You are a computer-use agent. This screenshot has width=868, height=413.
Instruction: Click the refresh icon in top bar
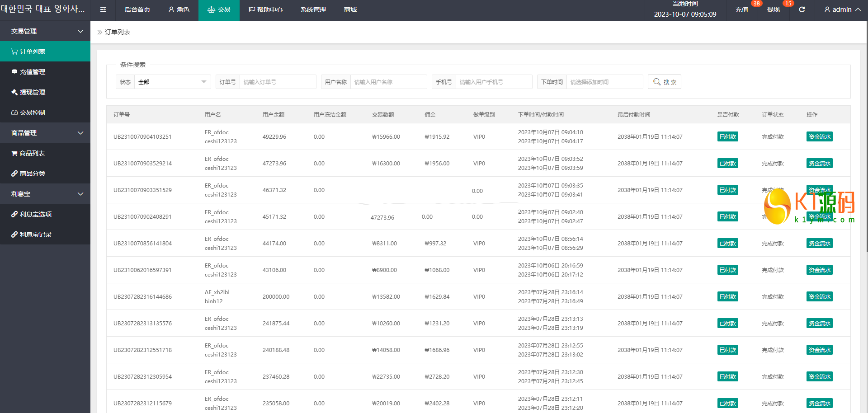tap(802, 9)
